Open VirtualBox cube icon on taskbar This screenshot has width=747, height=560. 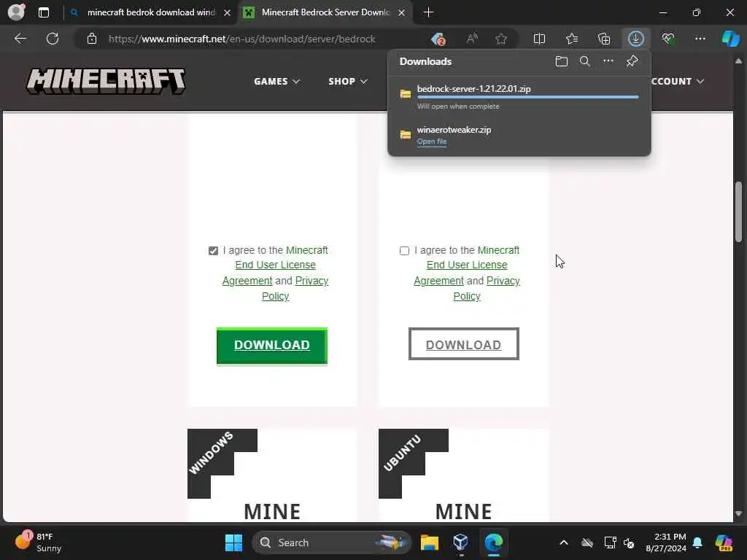pos(461,542)
